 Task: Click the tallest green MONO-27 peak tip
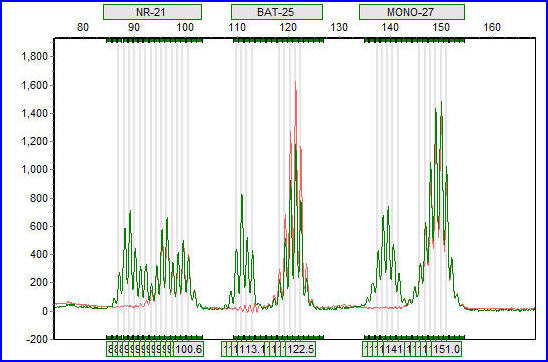point(441,102)
